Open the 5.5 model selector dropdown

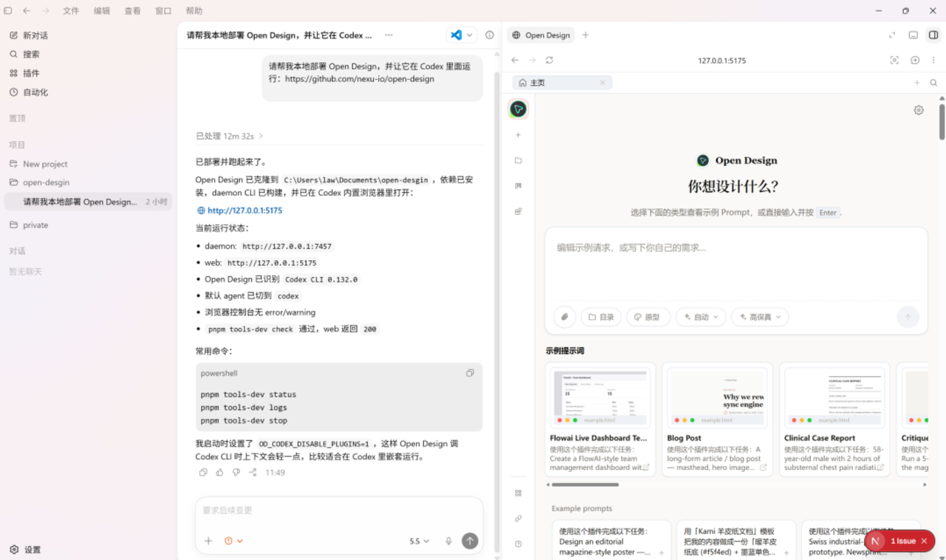pyautogui.click(x=419, y=541)
